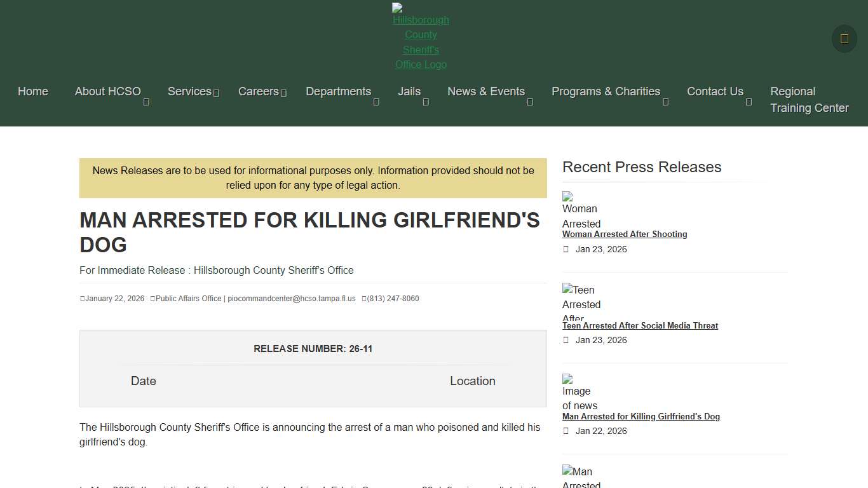868x488 pixels.
Task: Select Home in the navigation bar
Action: (x=32, y=91)
